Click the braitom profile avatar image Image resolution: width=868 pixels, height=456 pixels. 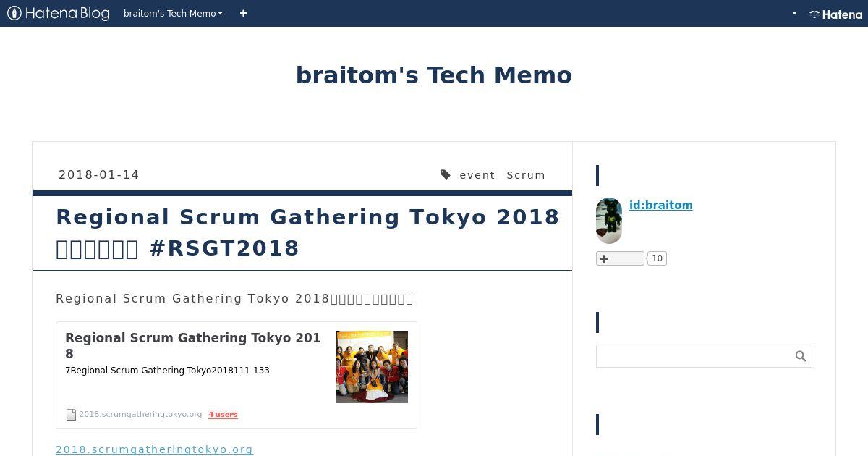[609, 221]
